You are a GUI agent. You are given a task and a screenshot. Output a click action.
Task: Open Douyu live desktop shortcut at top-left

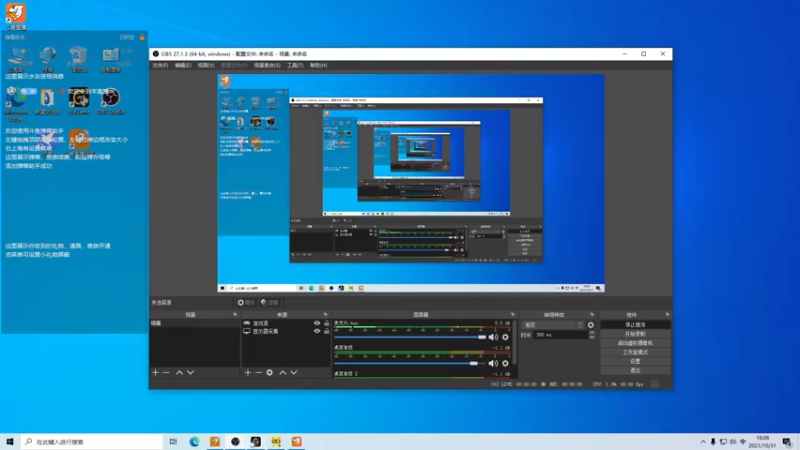pyautogui.click(x=16, y=16)
